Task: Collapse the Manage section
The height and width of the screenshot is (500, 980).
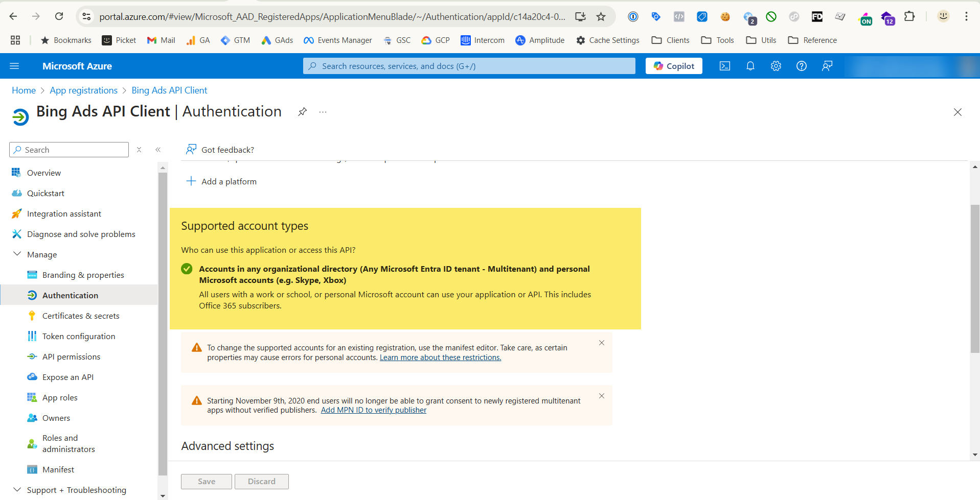Action: point(17,254)
